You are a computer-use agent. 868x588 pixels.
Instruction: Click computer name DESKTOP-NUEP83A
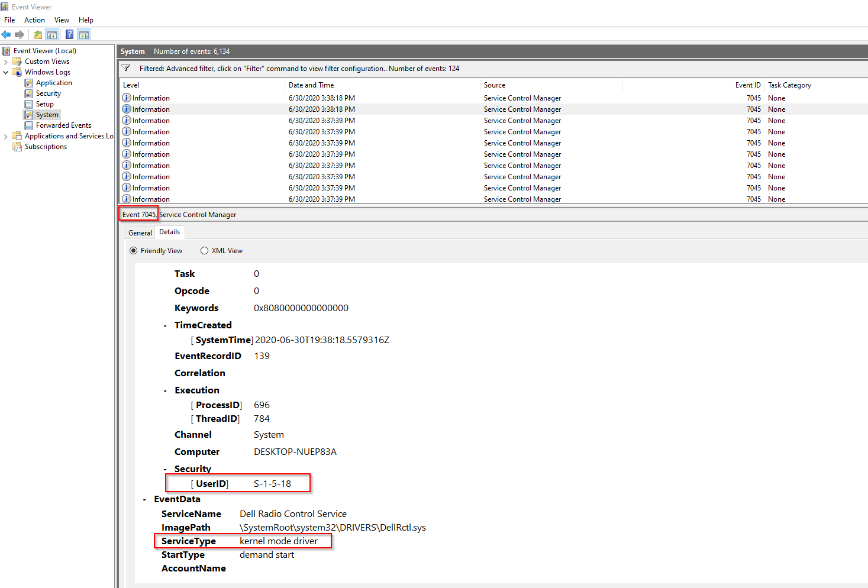295,452
